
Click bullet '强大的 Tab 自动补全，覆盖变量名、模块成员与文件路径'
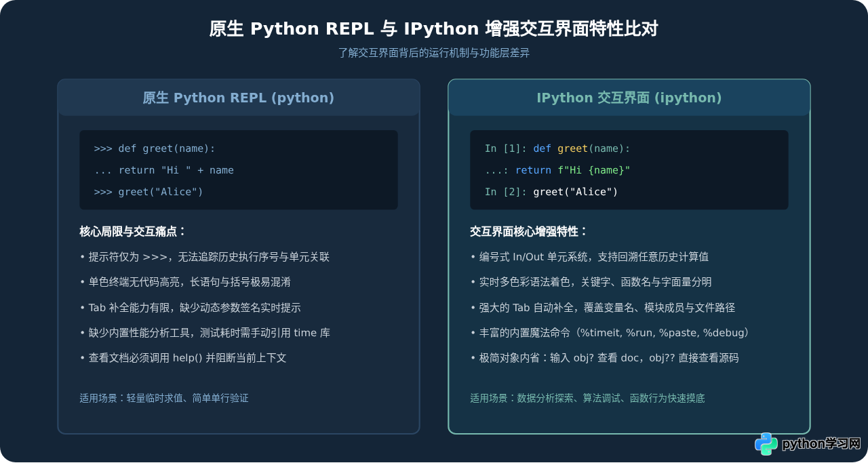click(x=603, y=308)
